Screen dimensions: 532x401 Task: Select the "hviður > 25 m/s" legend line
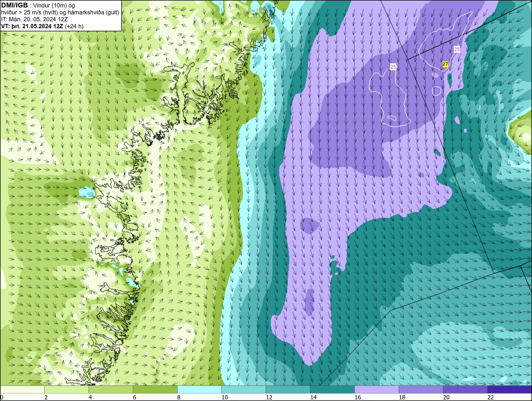(60, 12)
